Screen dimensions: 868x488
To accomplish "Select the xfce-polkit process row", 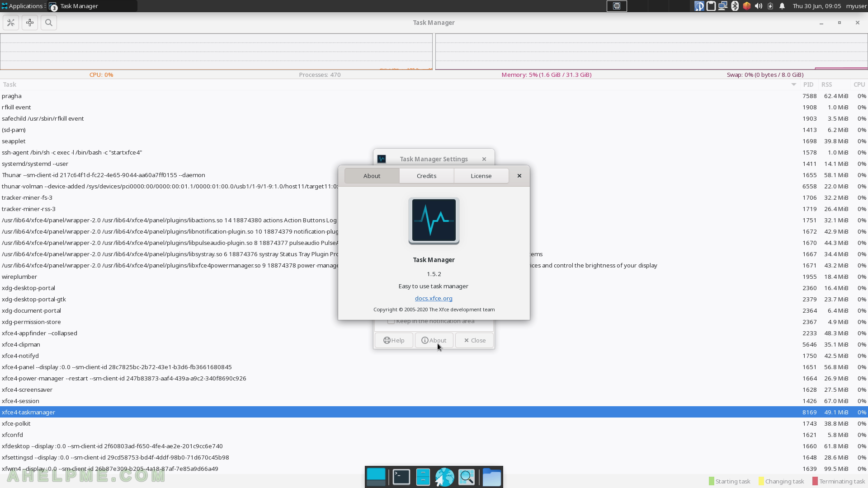I will pyautogui.click(x=434, y=423).
